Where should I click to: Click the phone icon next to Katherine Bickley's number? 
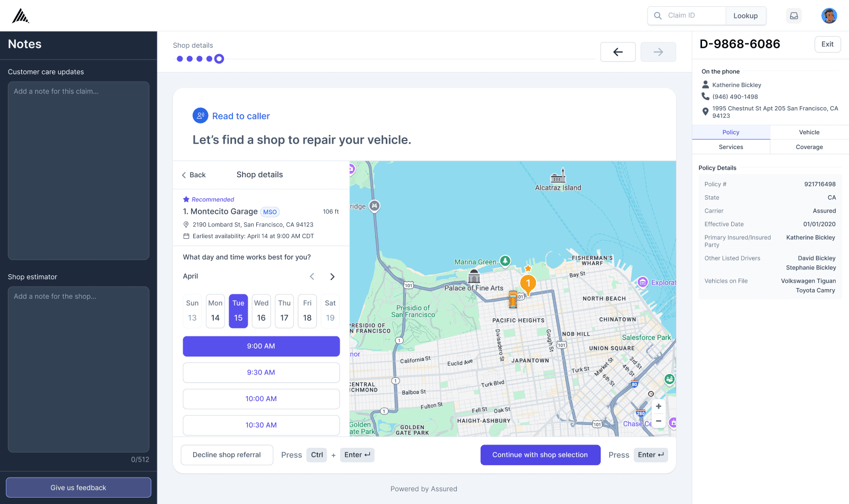coord(705,97)
